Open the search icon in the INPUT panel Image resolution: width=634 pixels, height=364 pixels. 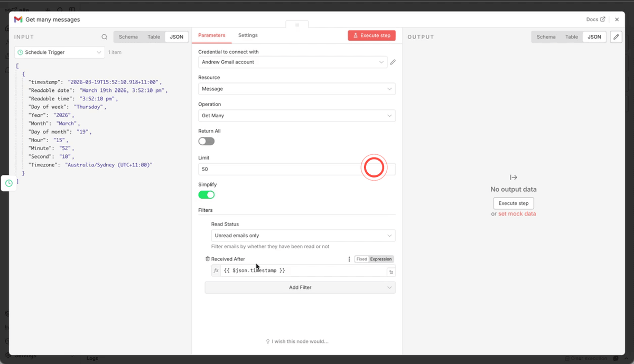pos(105,36)
